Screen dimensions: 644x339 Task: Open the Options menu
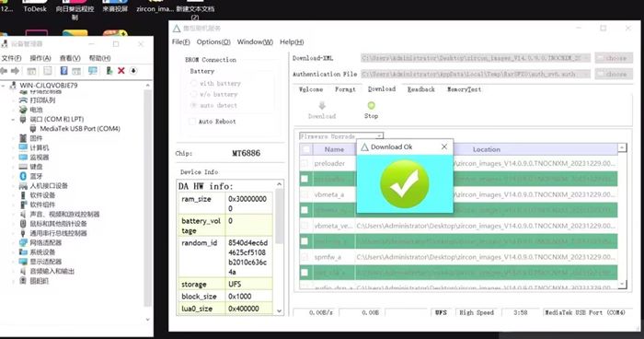click(213, 42)
